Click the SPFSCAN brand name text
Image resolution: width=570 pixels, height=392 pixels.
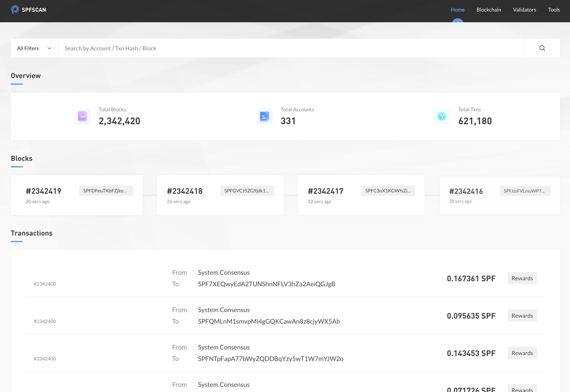34,10
